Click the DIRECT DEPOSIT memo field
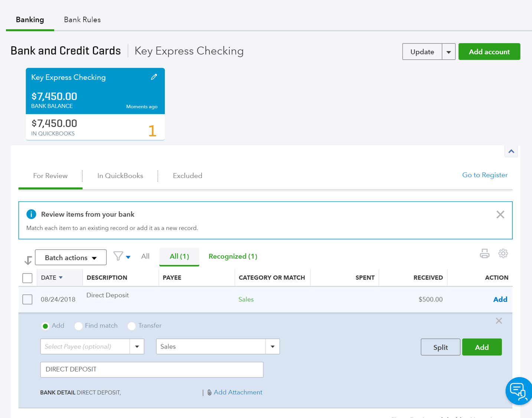Screen dimensions: 532x418 coord(152,370)
